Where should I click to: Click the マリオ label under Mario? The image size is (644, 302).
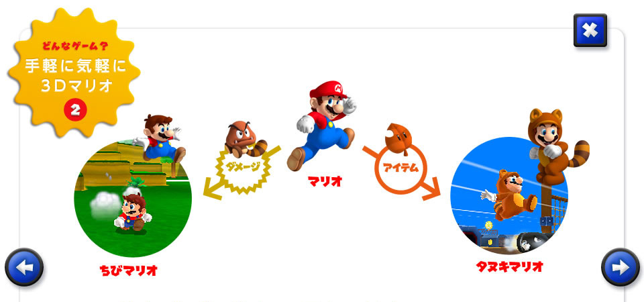(x=325, y=182)
